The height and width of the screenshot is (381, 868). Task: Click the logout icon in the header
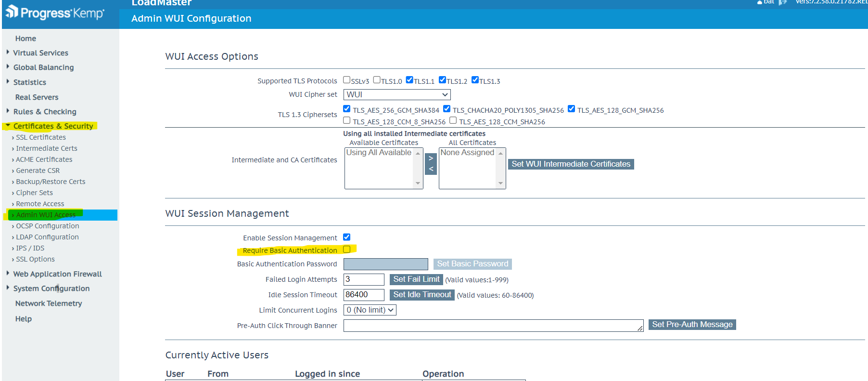pos(783,2)
